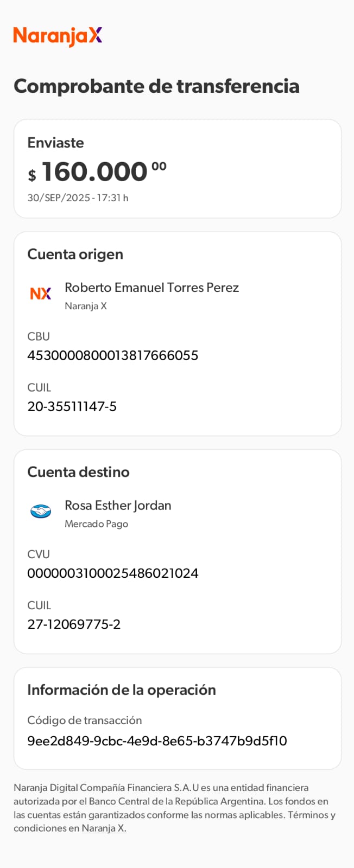Click the Mercado Pago label under recipient
Image resolution: width=354 pixels, height=868 pixels.
click(x=96, y=524)
